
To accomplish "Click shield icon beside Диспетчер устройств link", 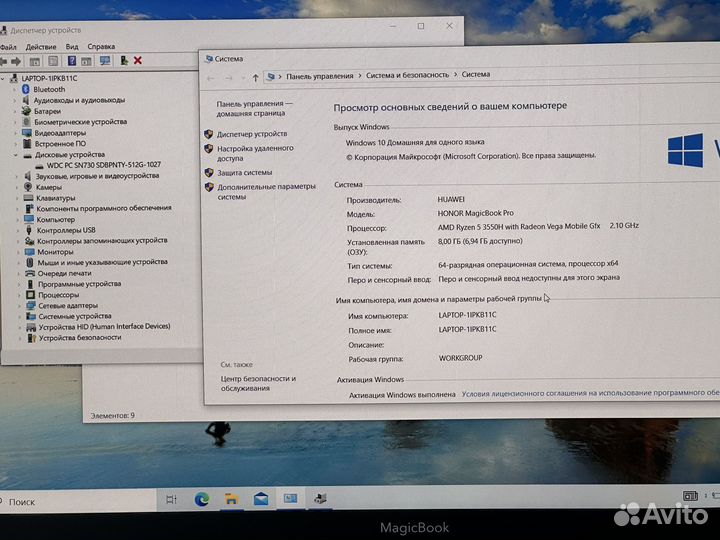I will coord(208,134).
